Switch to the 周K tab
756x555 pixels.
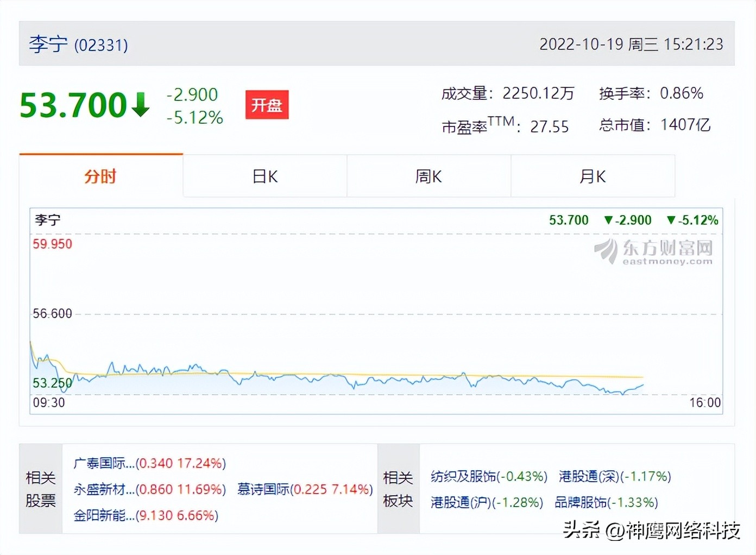[429, 176]
